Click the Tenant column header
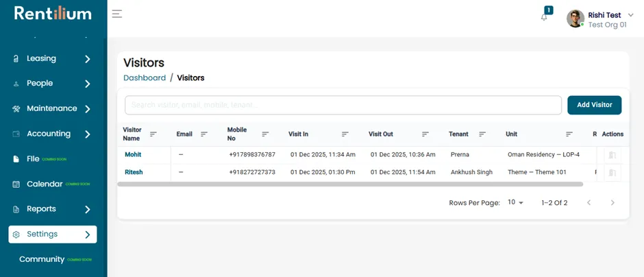 click(458, 134)
